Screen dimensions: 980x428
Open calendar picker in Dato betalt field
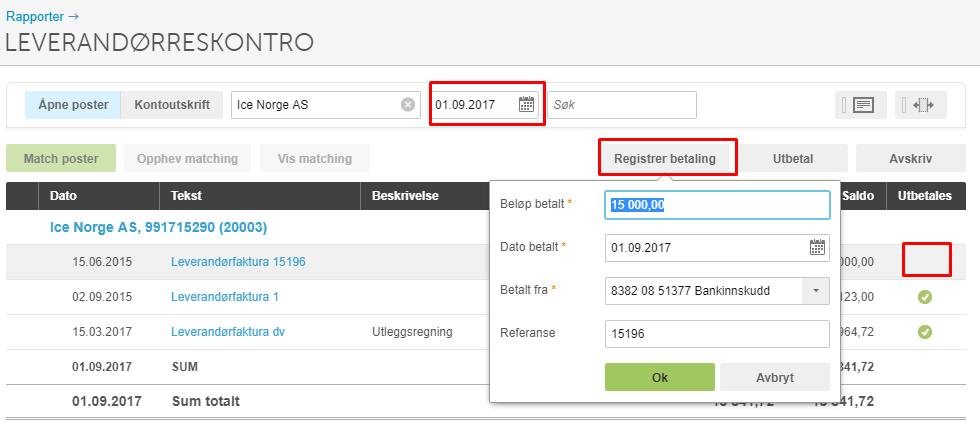818,247
